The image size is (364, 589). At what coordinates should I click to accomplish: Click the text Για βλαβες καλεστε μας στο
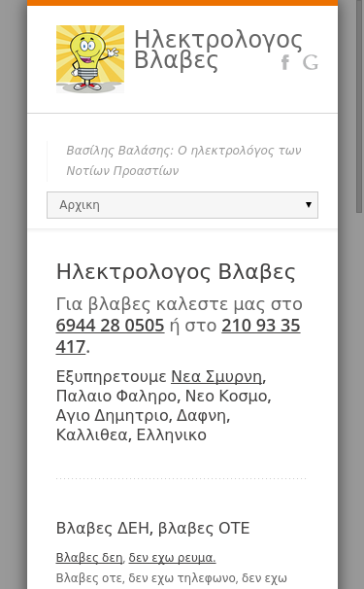(179, 304)
